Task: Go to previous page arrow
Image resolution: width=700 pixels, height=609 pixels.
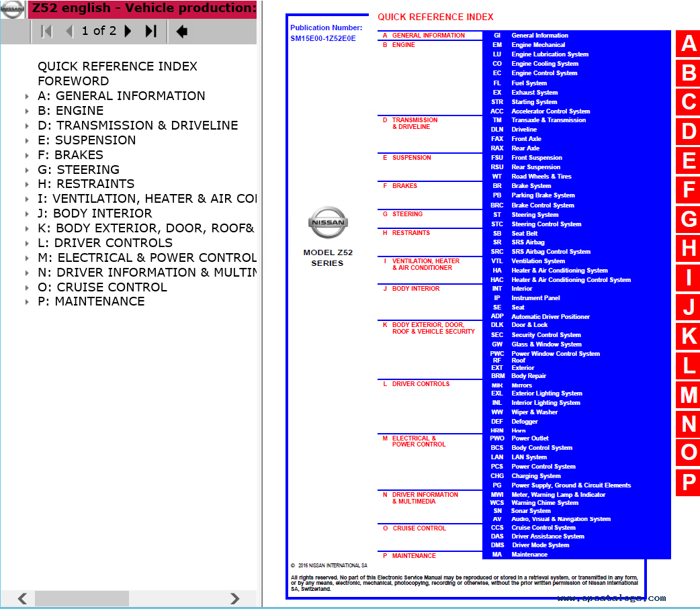Action: click(x=69, y=32)
